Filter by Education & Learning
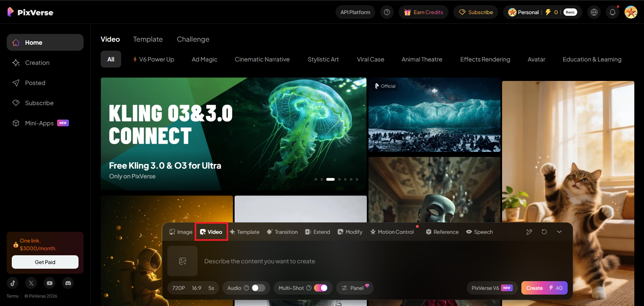The width and height of the screenshot is (644, 306). coord(592,59)
